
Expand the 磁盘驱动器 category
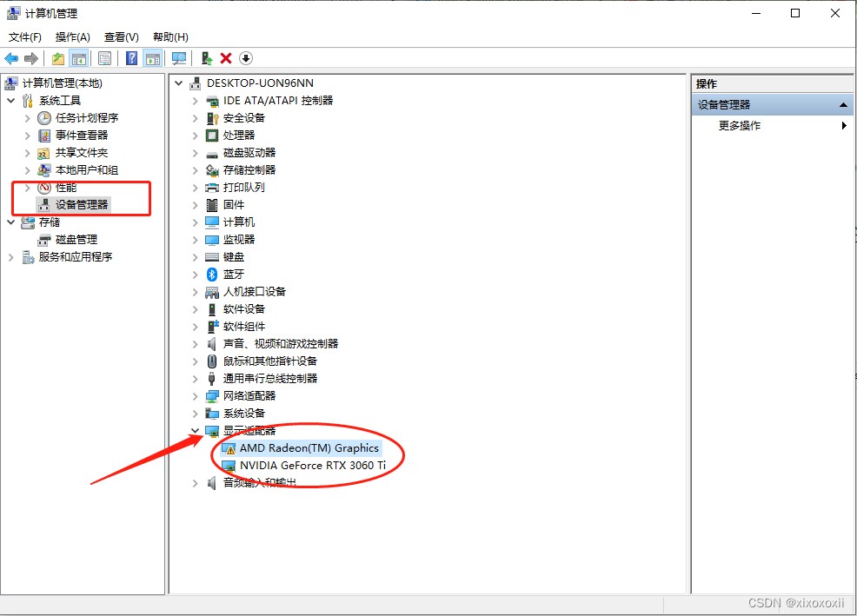[x=195, y=153]
